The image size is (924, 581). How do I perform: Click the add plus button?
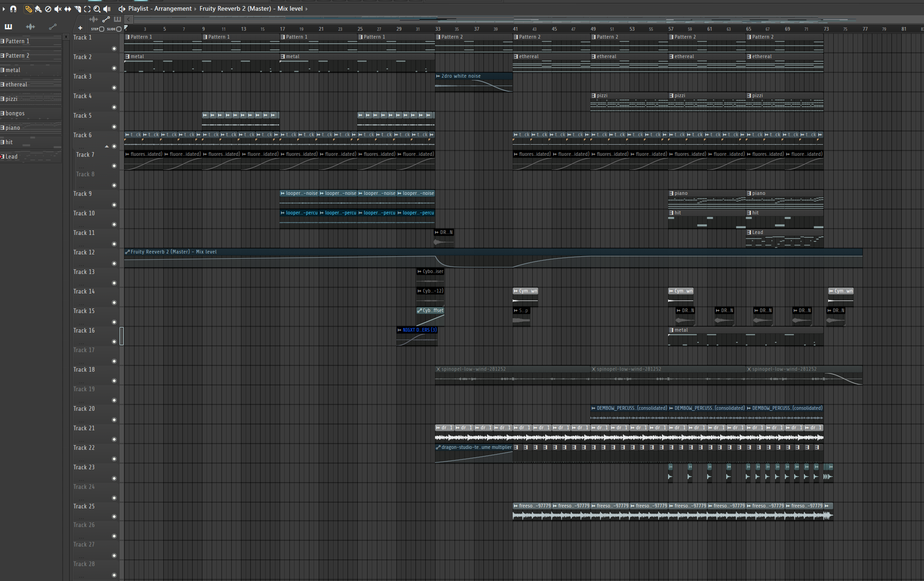click(80, 28)
